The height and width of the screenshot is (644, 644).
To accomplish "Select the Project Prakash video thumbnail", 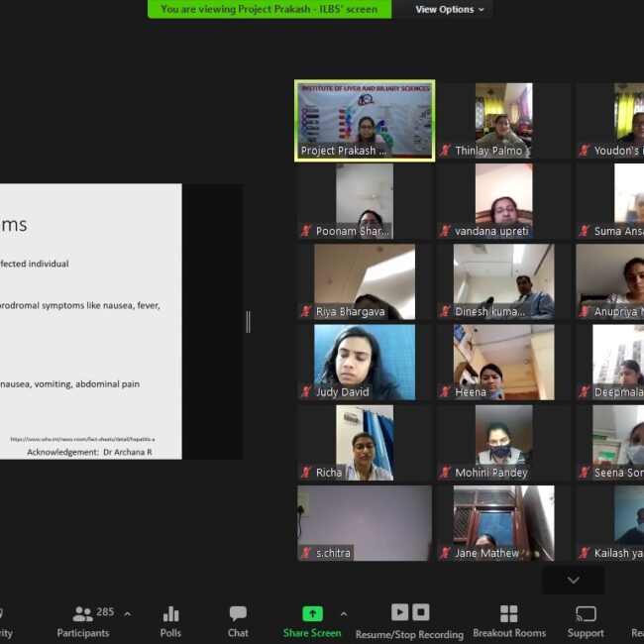I will point(365,120).
